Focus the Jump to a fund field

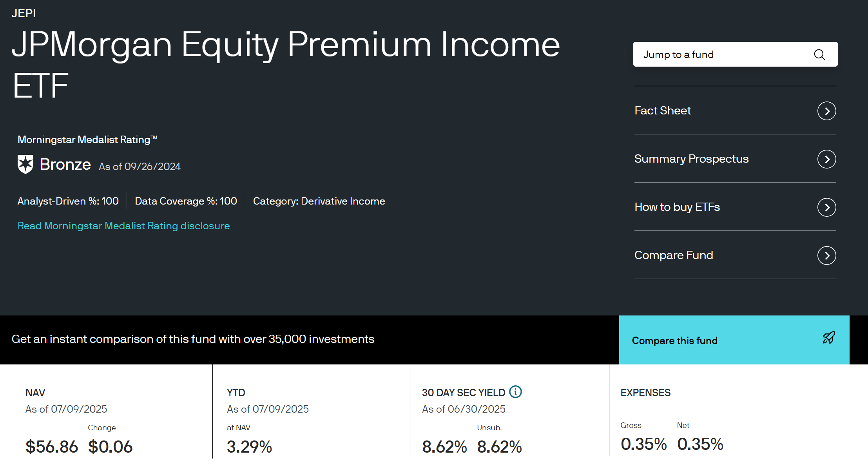pos(735,54)
